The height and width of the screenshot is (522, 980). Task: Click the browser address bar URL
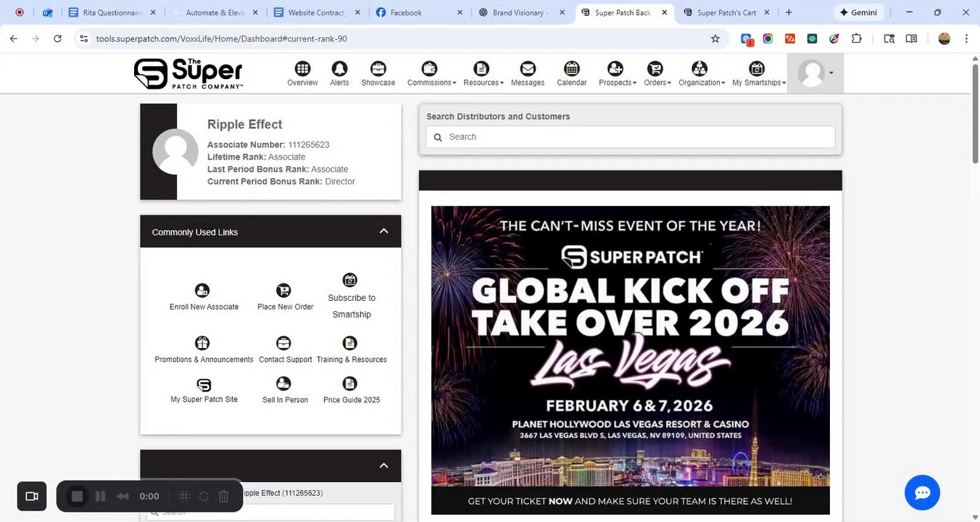(221, 38)
